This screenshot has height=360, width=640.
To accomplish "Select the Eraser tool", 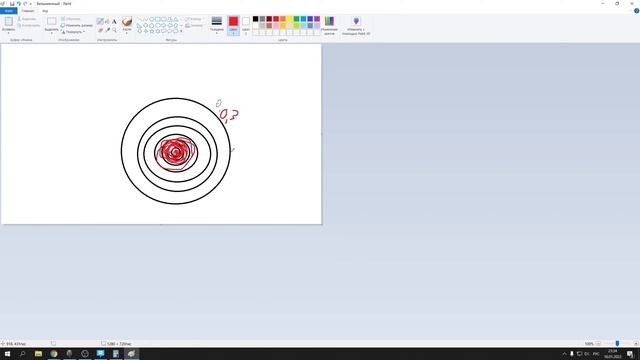I will 100,30.
